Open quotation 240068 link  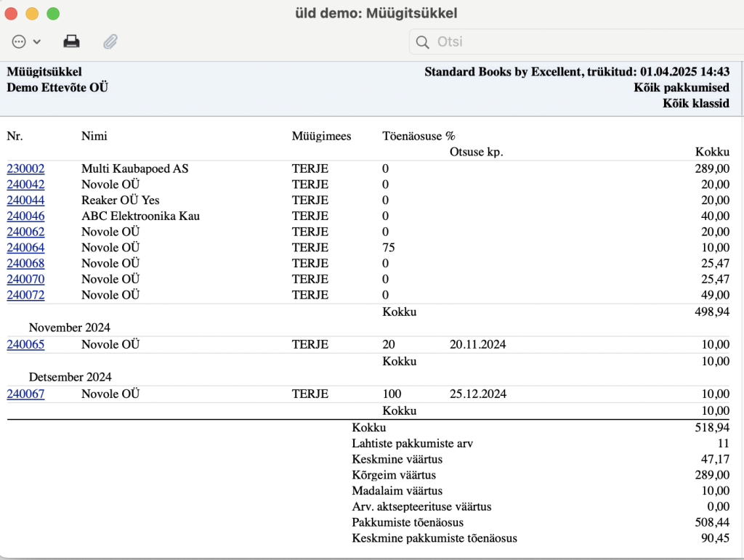click(x=25, y=263)
